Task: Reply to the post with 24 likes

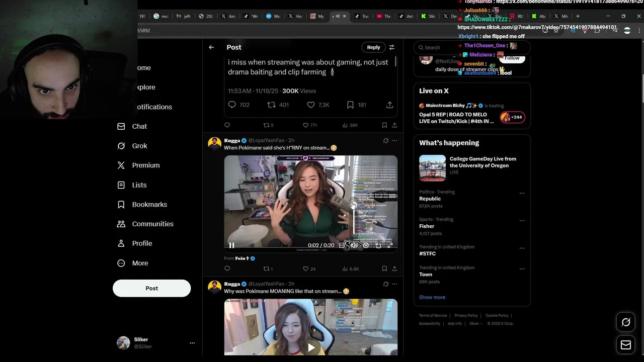Action: (x=227, y=268)
